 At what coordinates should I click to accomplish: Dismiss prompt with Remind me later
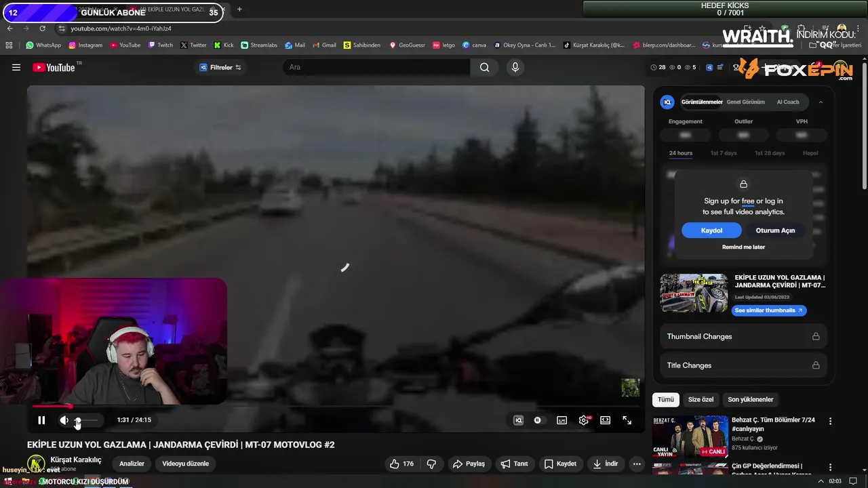pos(743,247)
